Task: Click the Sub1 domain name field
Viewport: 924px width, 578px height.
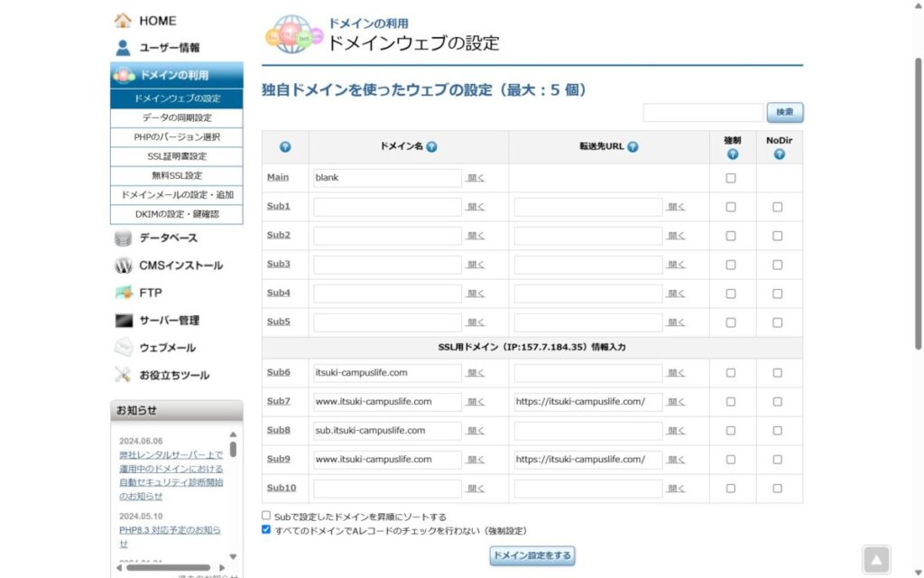Action: coord(387,207)
